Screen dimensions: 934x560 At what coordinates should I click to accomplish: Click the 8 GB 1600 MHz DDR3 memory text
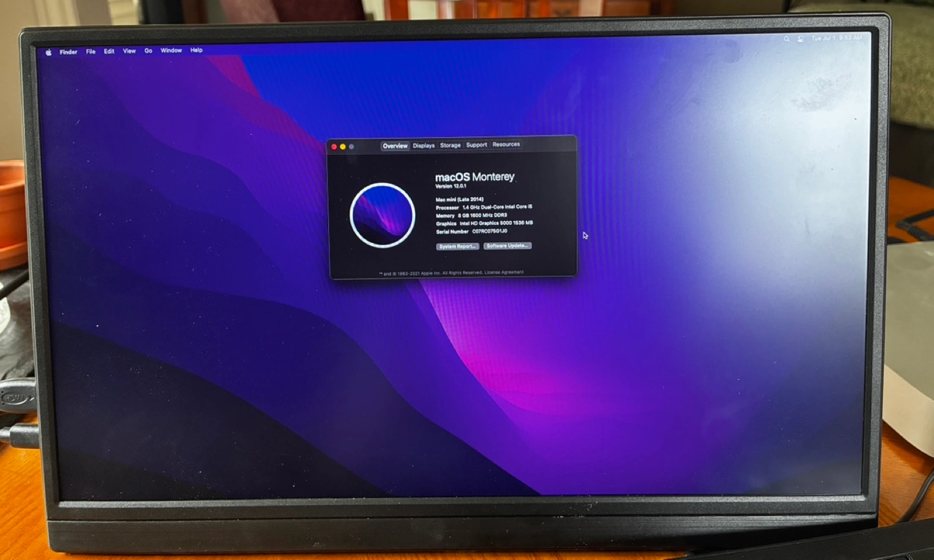point(483,215)
